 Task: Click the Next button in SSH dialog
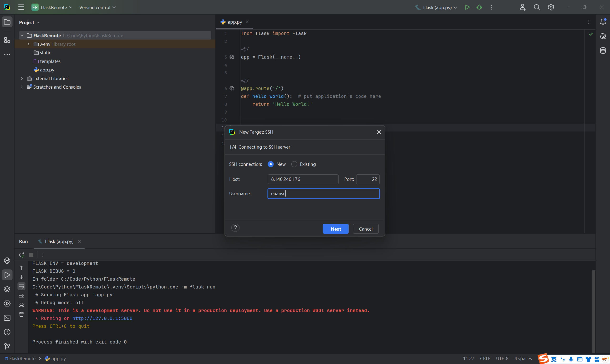click(x=335, y=229)
